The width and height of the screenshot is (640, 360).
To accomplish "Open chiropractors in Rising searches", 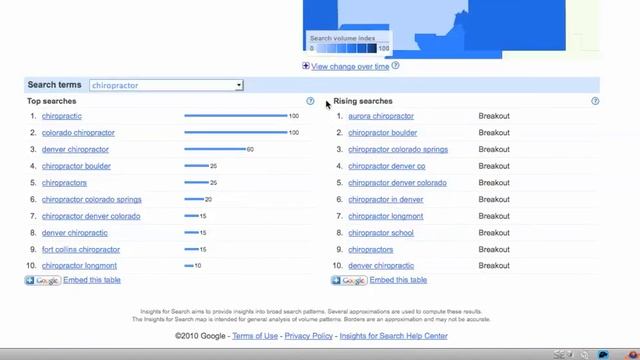I will coord(371,249).
